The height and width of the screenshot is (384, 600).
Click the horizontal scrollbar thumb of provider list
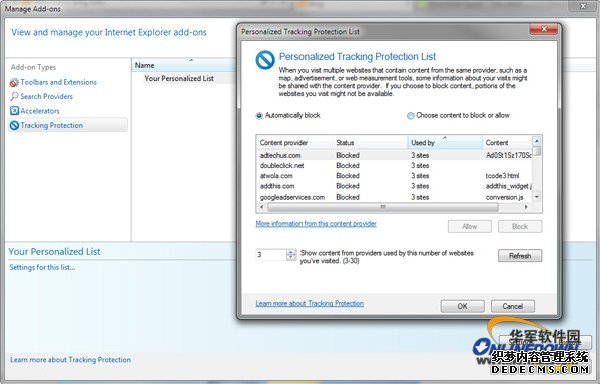[383, 207]
